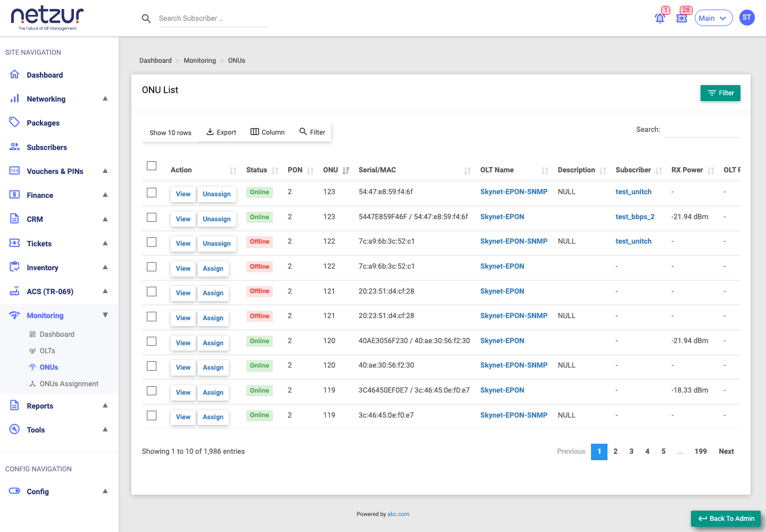Check the select-all checkbox in table header
Viewport: 766px width, 532px height.
click(x=152, y=166)
